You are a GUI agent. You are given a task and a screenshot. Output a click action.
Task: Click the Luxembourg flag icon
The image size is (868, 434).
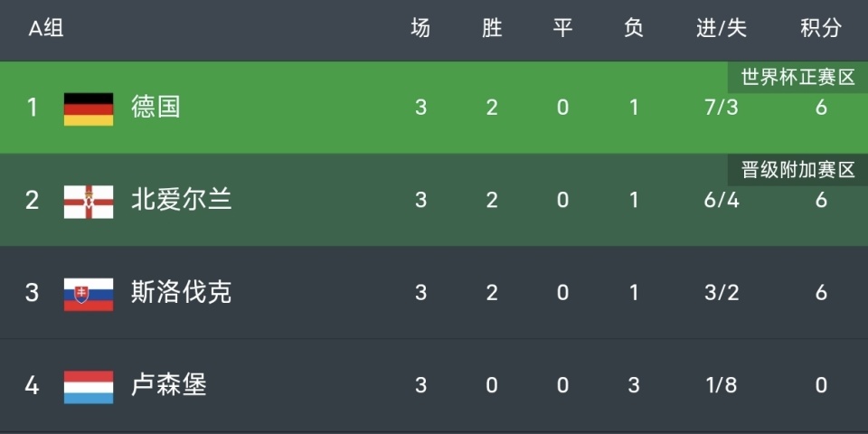[x=89, y=386]
